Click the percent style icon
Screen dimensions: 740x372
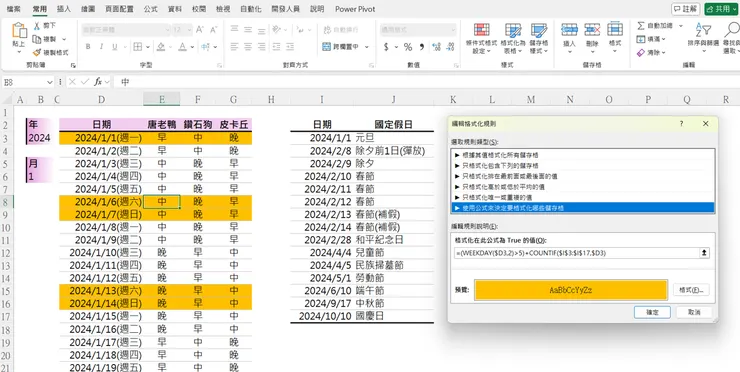point(408,47)
